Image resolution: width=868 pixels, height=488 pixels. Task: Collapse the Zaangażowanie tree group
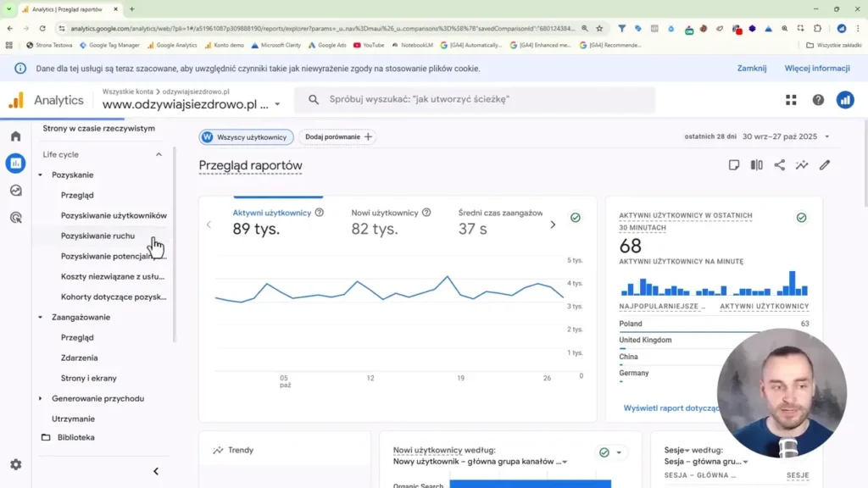point(41,317)
